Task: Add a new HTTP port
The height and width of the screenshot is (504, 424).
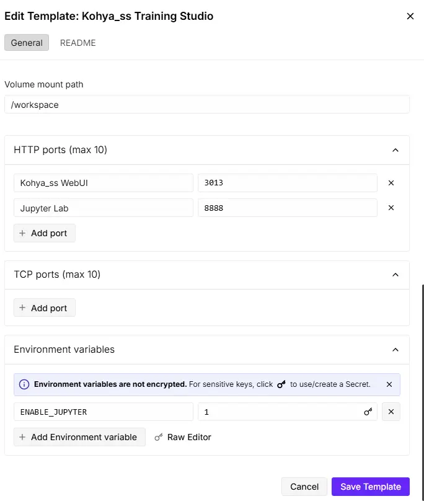Action: pos(44,233)
